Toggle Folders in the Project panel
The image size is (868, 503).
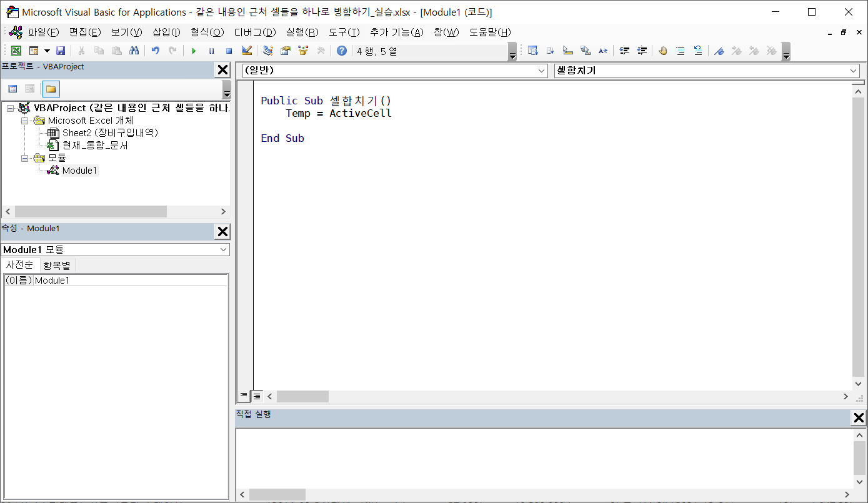click(51, 89)
